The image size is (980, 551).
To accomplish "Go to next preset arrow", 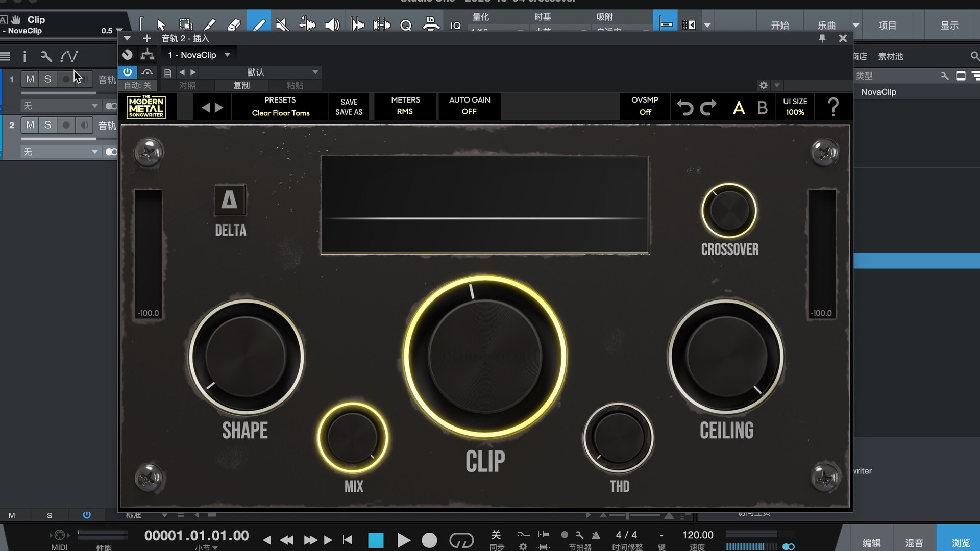I will click(x=219, y=107).
